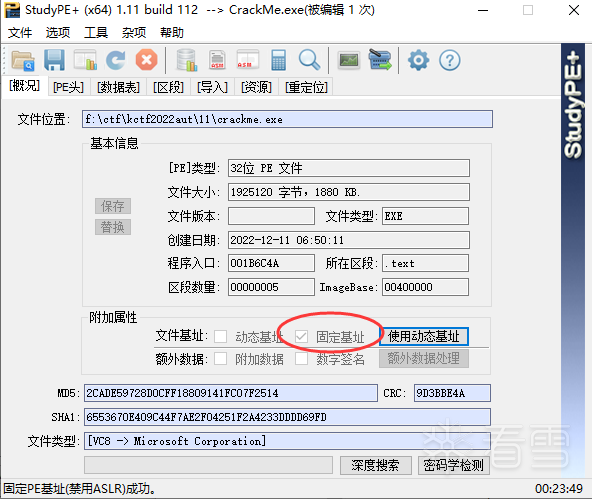Click the empty 文件版本 field

[271, 216]
